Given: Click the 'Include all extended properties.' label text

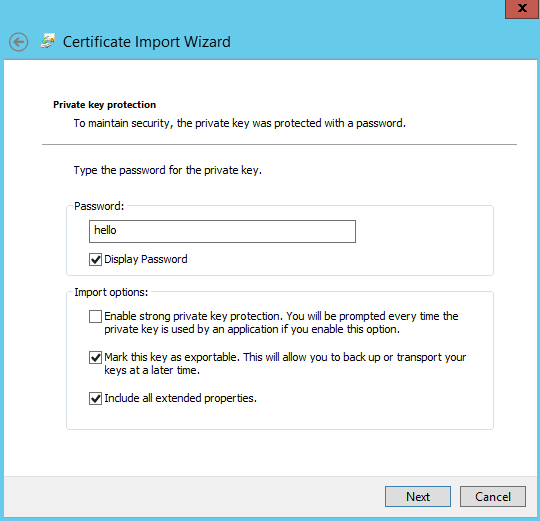Looking at the screenshot, I should (x=180, y=398).
